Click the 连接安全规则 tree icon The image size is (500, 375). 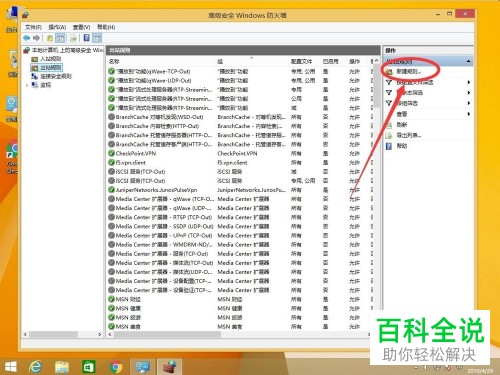click(34, 76)
